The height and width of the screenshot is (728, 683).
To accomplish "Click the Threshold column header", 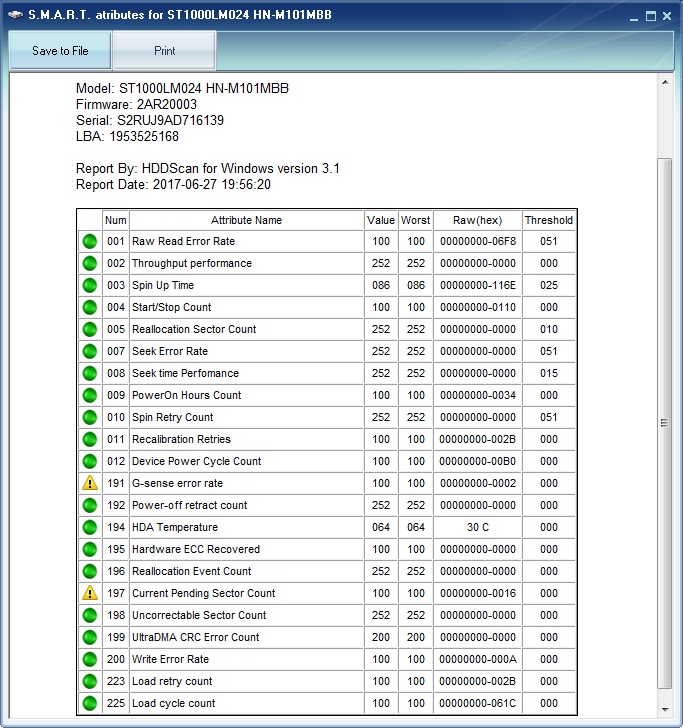I will click(549, 220).
